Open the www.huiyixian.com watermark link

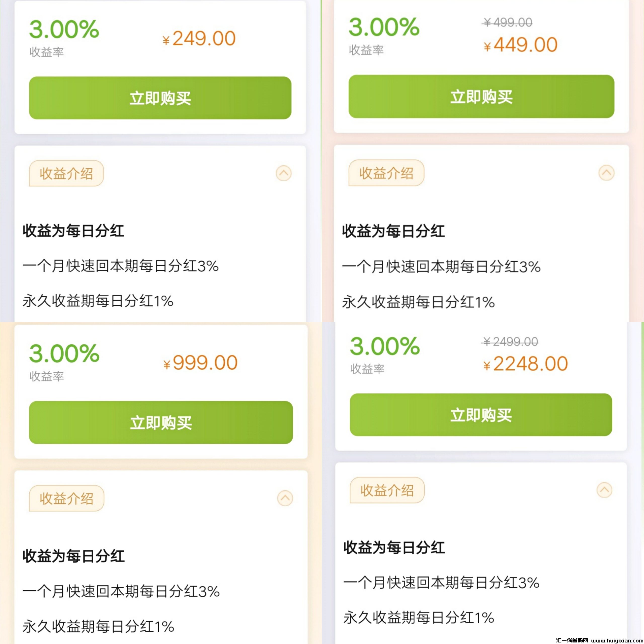pyautogui.click(x=615, y=640)
